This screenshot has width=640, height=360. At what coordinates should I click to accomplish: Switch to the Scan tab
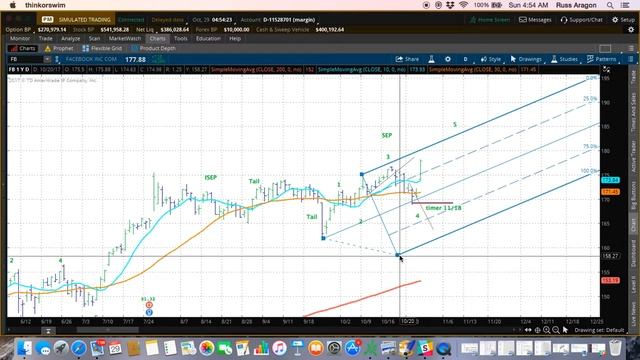tap(94, 38)
